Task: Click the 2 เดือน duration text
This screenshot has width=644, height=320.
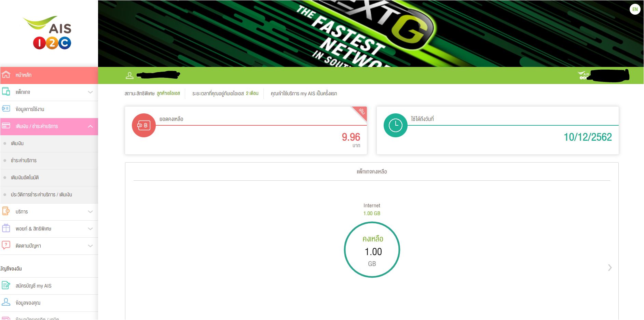Action: (252, 93)
